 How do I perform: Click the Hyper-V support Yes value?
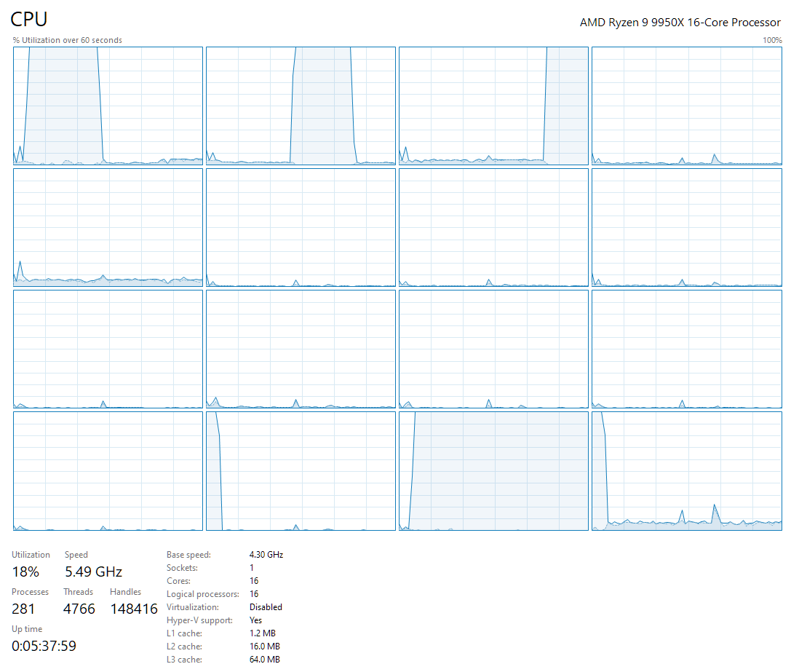click(x=255, y=620)
